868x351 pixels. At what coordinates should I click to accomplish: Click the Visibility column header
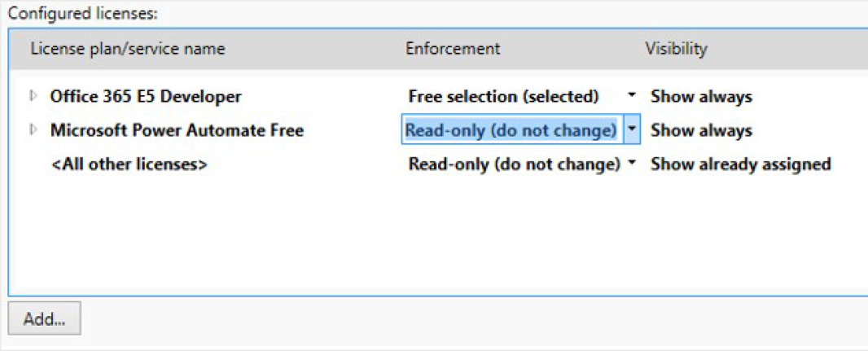point(676,49)
